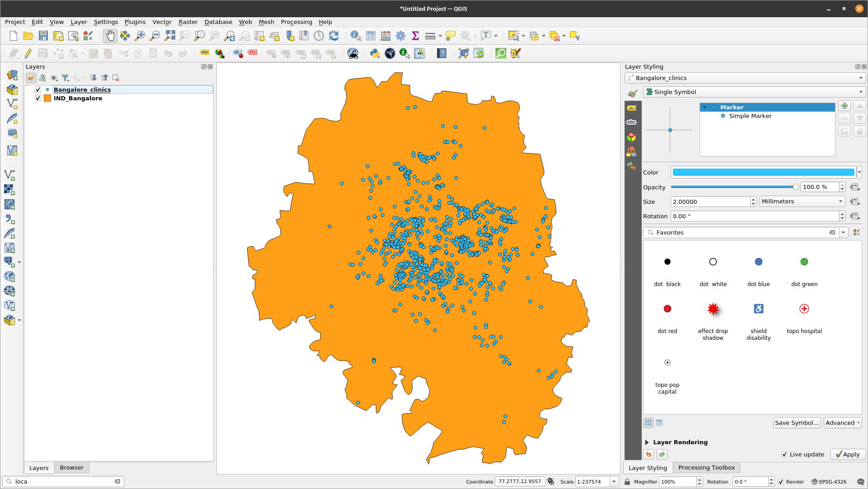This screenshot has height=489, width=868.
Task: Click the Browser tab in panel
Action: coord(71,467)
